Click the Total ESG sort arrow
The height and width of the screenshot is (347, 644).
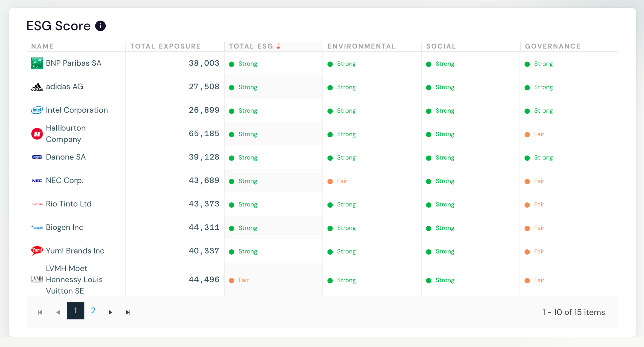click(x=278, y=46)
